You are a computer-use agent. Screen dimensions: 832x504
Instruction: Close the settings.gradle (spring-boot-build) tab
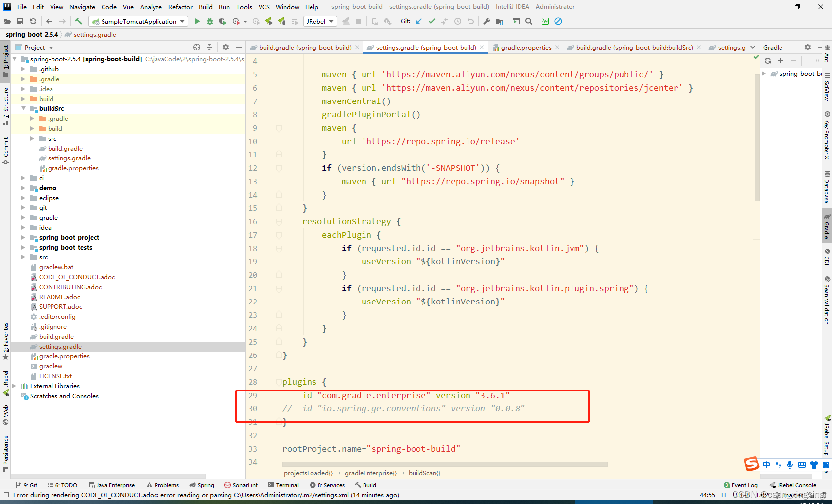pos(482,47)
